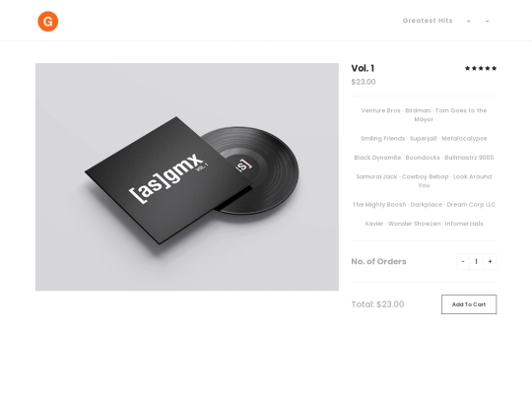Click the third rating star
The image size is (532, 399).
(x=481, y=68)
